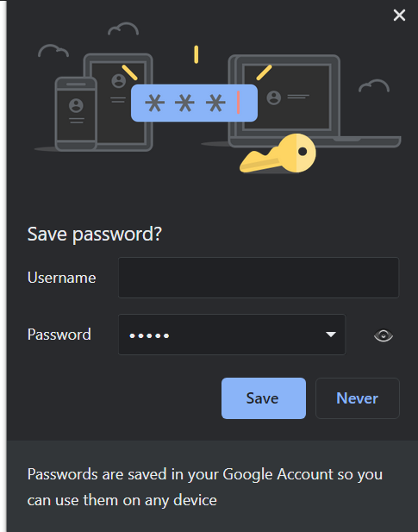This screenshot has height=532, width=418.
Task: Choose Never to skip saving this password
Action: tap(358, 398)
